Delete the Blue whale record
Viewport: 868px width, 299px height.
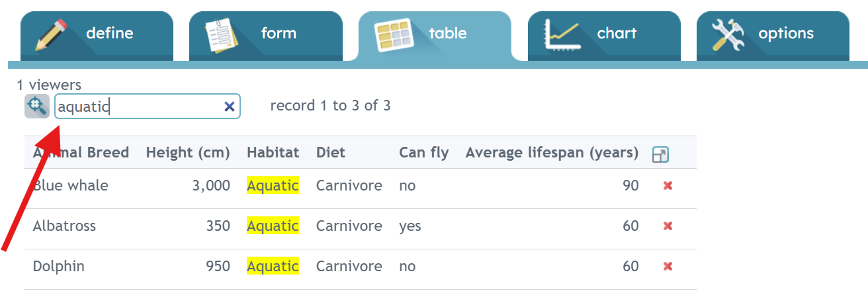668,186
